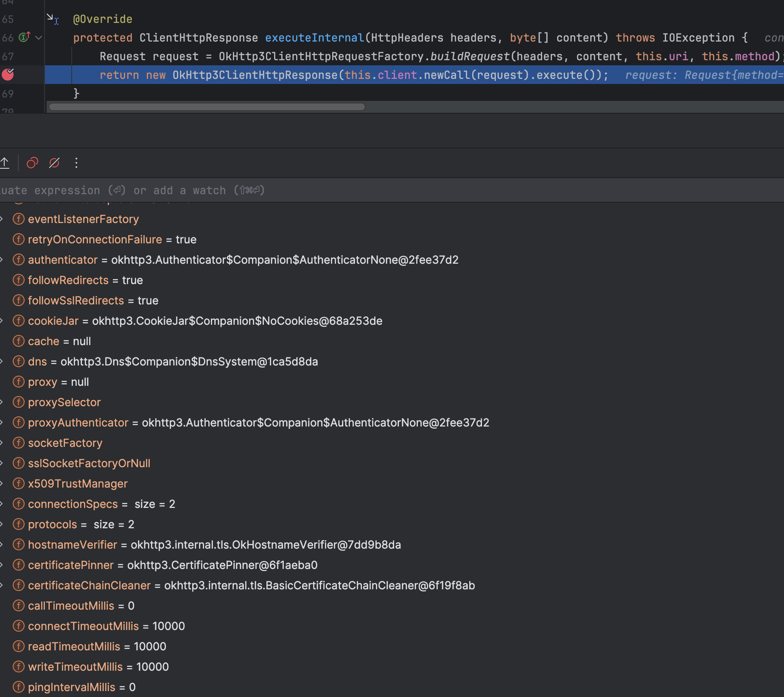Screen dimensions: 784x697
Task: Select the hostnameVerifier OkHostnameVerifier row
Action: (x=392, y=545)
